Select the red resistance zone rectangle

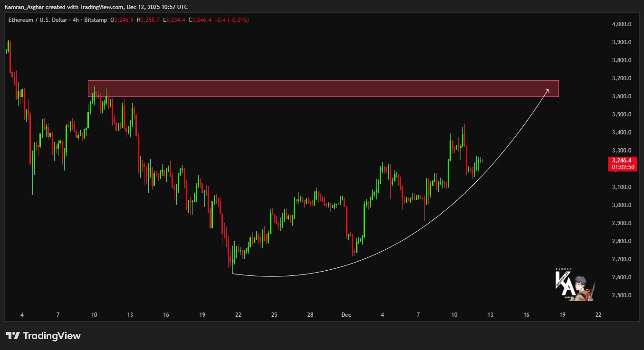pyautogui.click(x=323, y=88)
